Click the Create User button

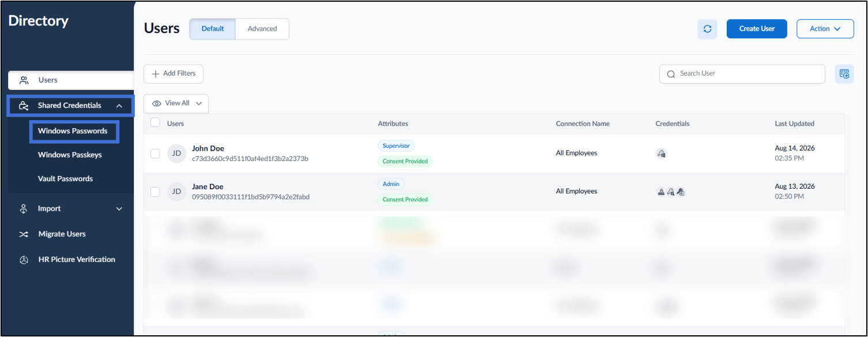tap(757, 29)
